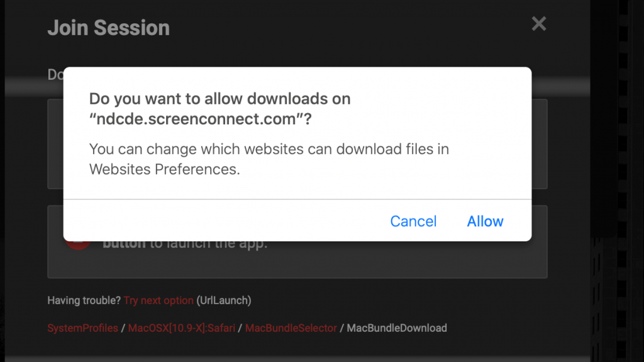Click the divider line above Cancel and Allow

click(297, 199)
